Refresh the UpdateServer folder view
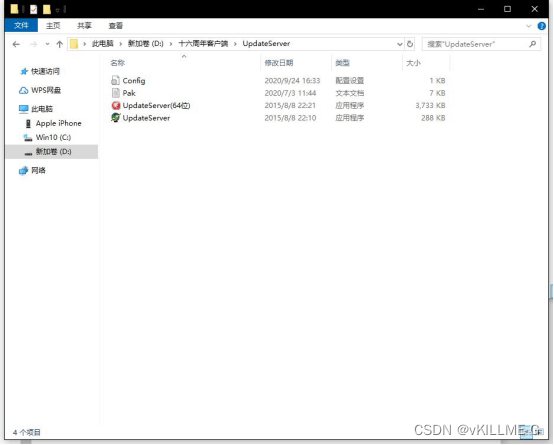Image resolution: width=554 pixels, height=445 pixels. (410, 44)
